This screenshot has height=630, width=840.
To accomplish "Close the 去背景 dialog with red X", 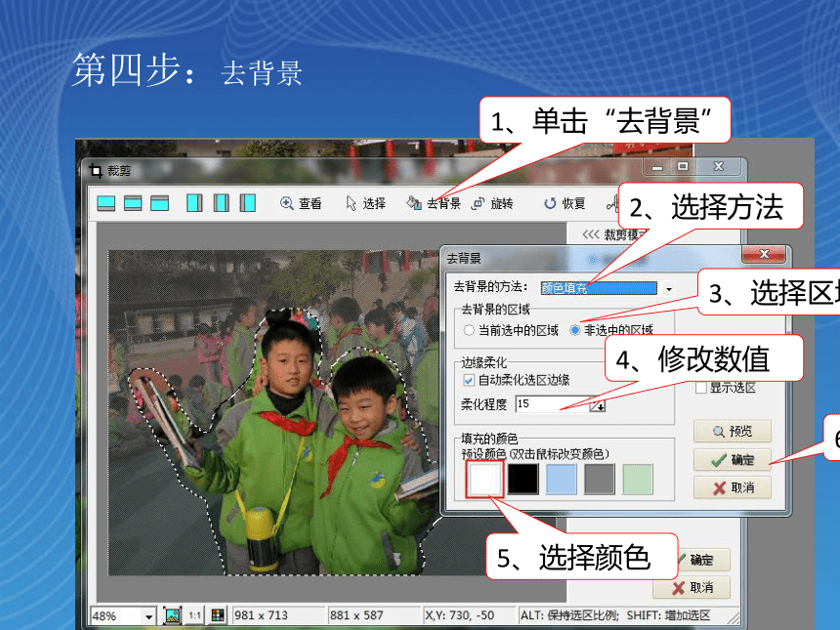I will [764, 254].
